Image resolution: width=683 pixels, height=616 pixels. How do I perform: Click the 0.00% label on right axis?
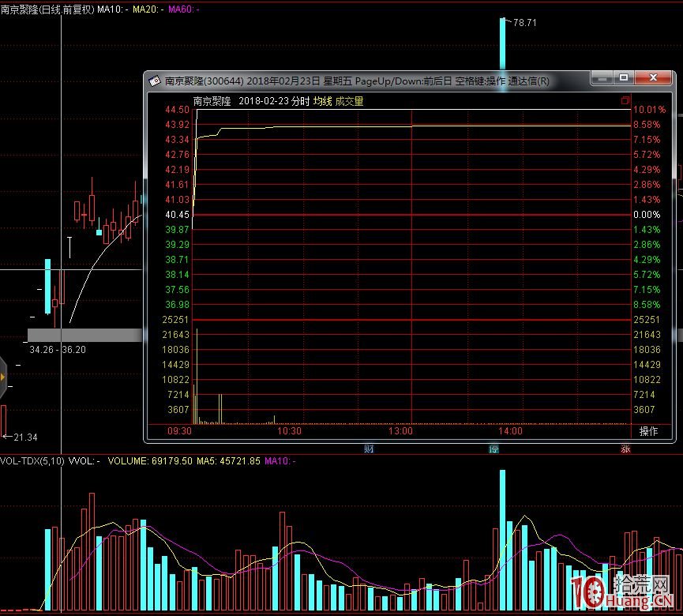[x=647, y=215]
